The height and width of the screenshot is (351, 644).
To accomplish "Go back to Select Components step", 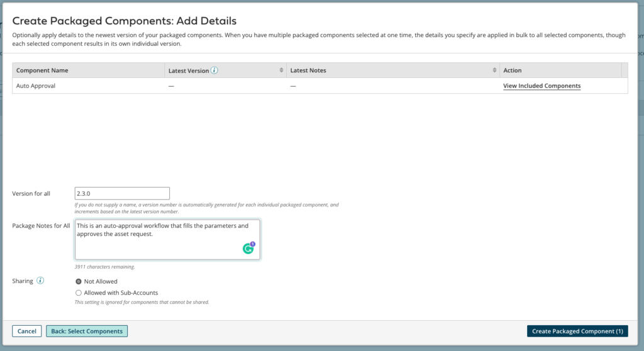I will [x=87, y=331].
